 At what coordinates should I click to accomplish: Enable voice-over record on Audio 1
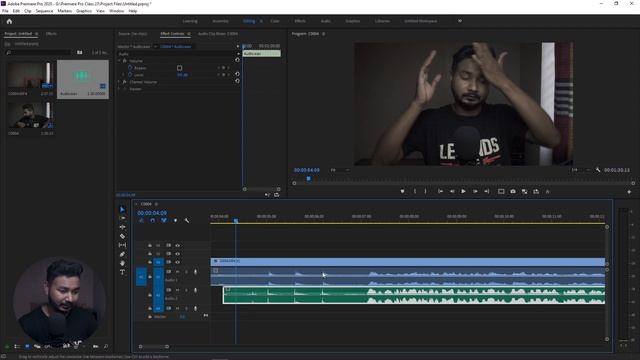[x=195, y=272]
